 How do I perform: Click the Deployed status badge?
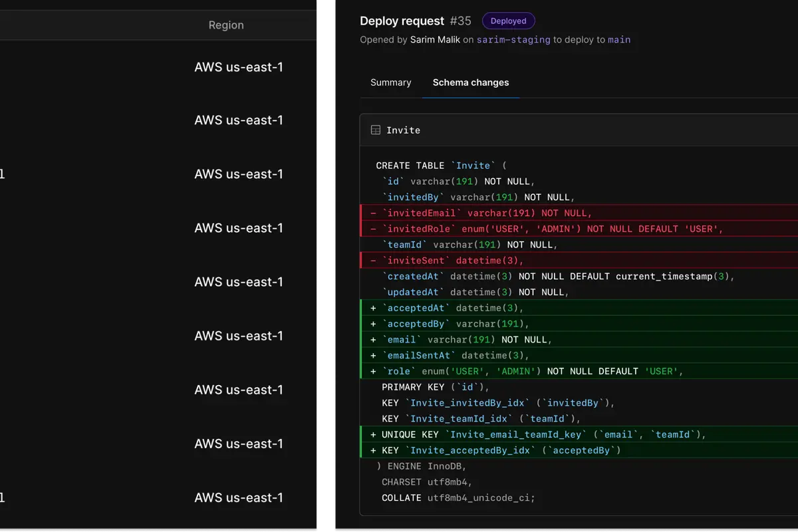click(508, 21)
